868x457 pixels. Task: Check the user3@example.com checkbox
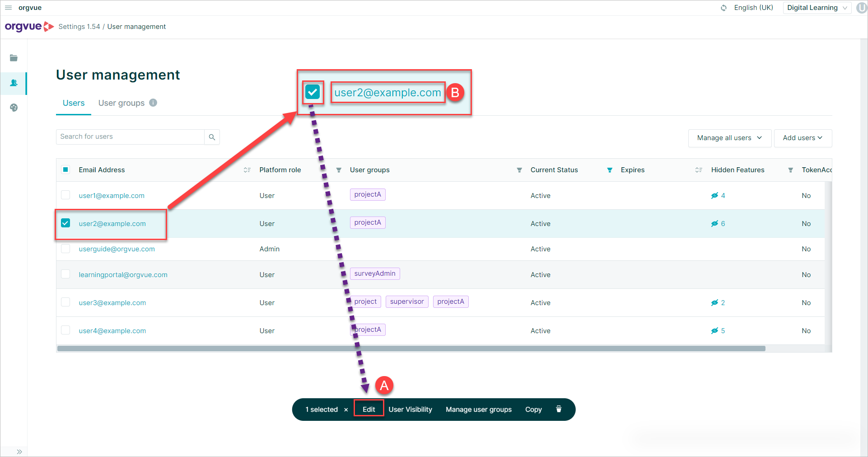[x=65, y=302]
